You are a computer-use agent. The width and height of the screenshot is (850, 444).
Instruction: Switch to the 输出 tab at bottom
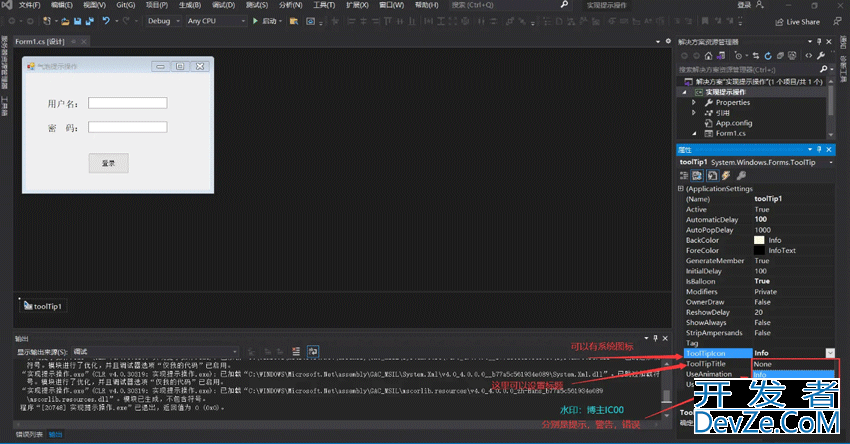55,434
